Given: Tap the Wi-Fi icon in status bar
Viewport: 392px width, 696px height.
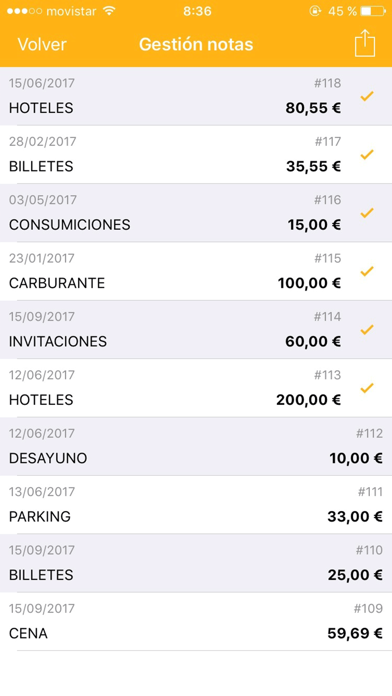Looking at the screenshot, I should pyautogui.click(x=109, y=11).
